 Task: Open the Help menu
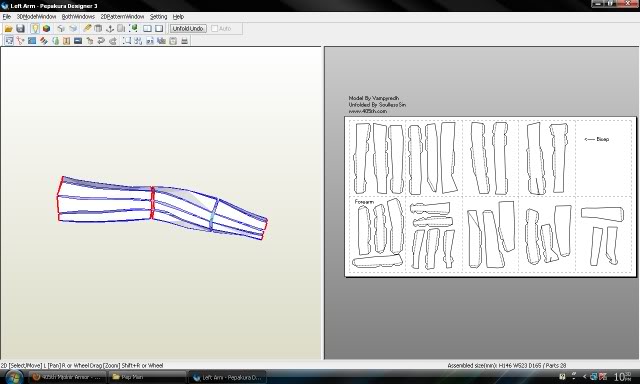[178, 17]
